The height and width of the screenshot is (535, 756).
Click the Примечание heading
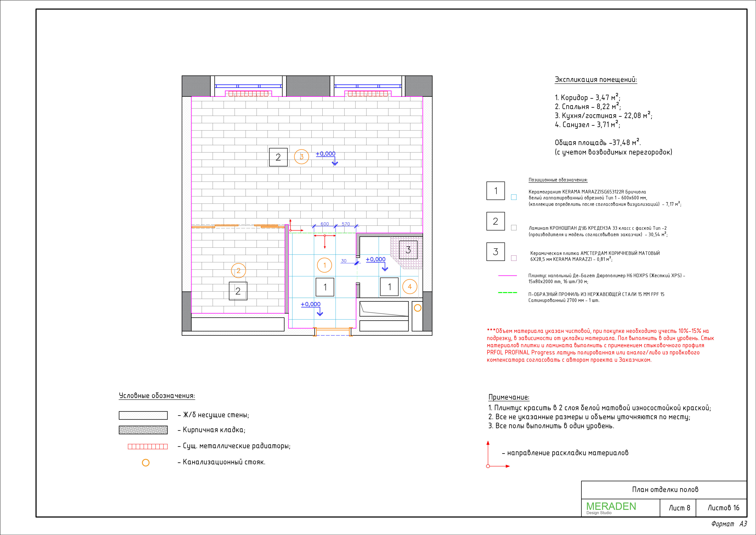tap(509, 397)
